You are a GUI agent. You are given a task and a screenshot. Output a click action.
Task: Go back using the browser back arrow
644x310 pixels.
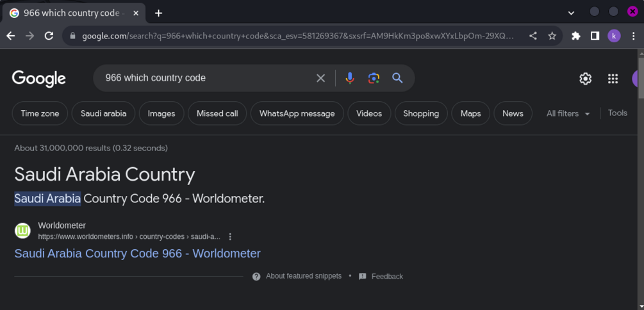[11, 36]
